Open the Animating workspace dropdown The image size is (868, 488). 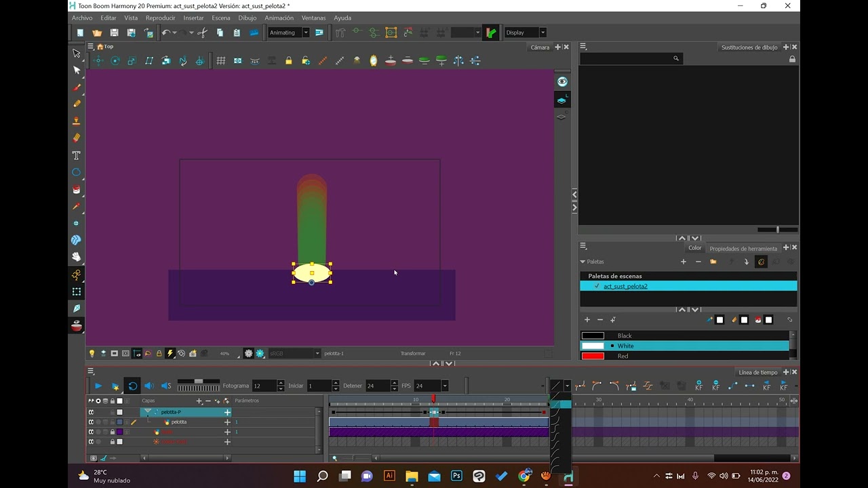[x=306, y=33]
